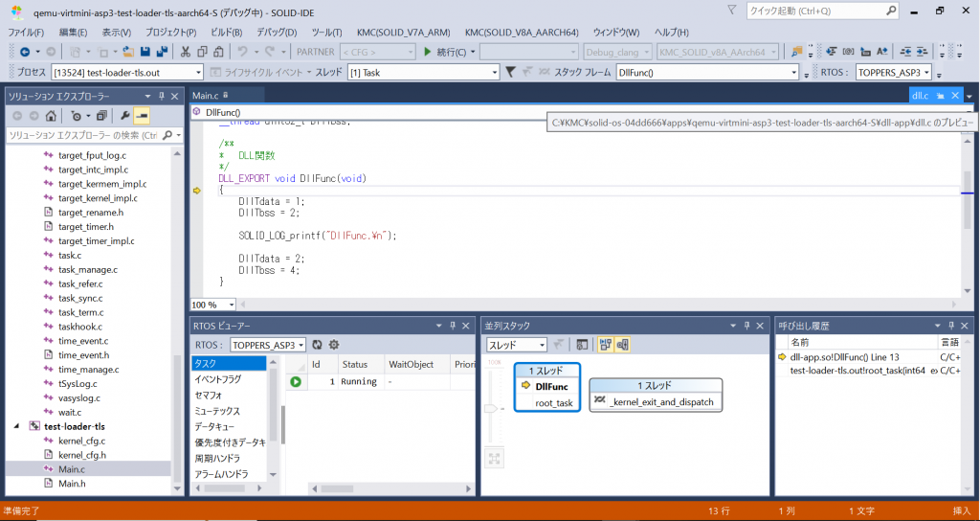This screenshot has width=980, height=521.
Task: Open the スレッド dropdown in Parallel Stacks
Action: (x=516, y=345)
